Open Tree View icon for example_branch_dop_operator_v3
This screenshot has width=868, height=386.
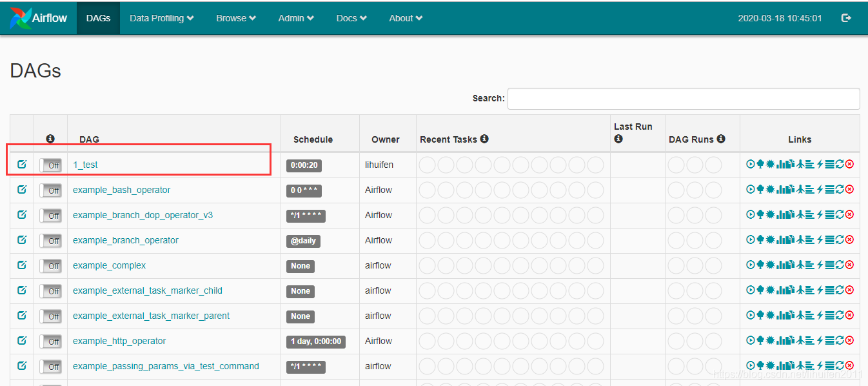pyautogui.click(x=760, y=214)
